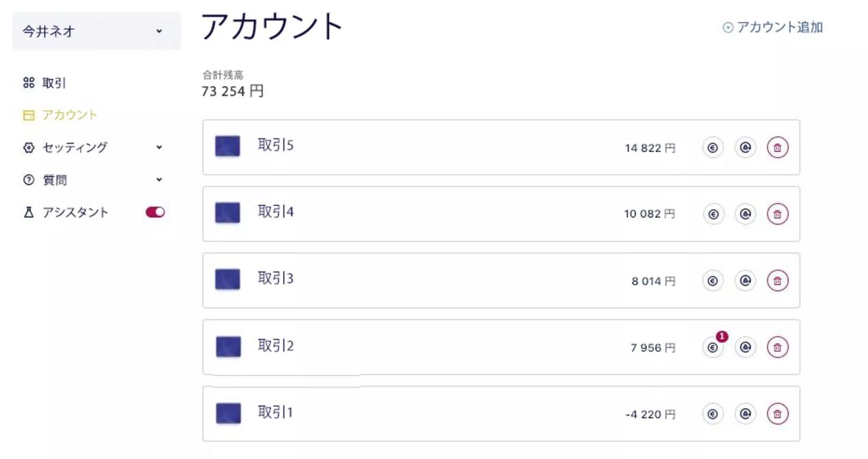The height and width of the screenshot is (459, 868).
Task: Open euro icon with notification badge on 取引2
Action: point(713,348)
